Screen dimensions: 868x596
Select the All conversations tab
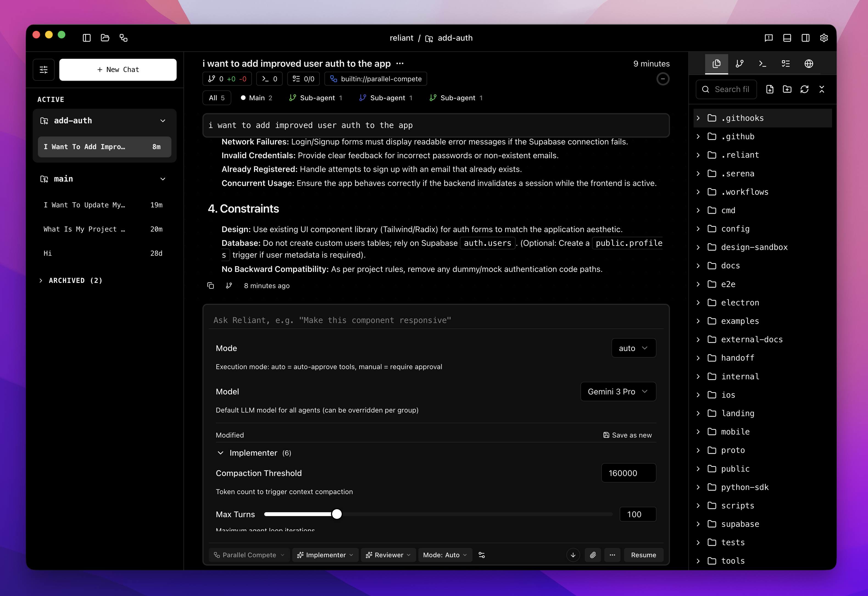coord(216,98)
